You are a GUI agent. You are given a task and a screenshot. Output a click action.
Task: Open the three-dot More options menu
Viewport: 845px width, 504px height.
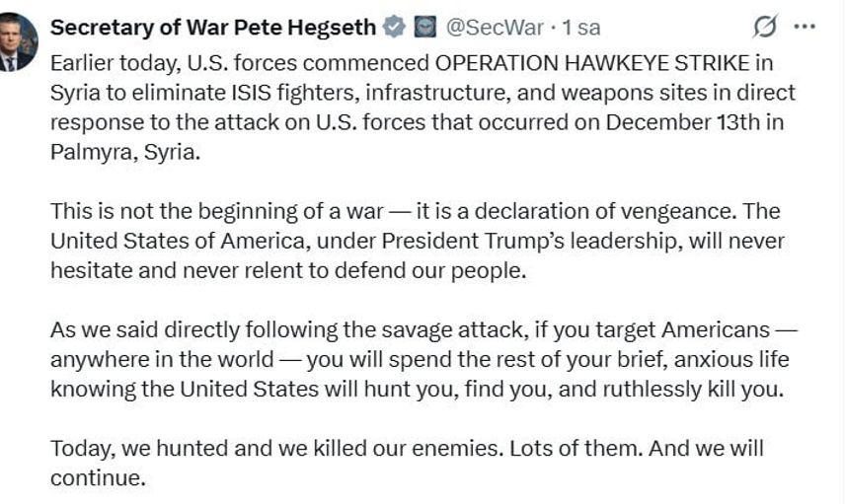click(x=806, y=26)
